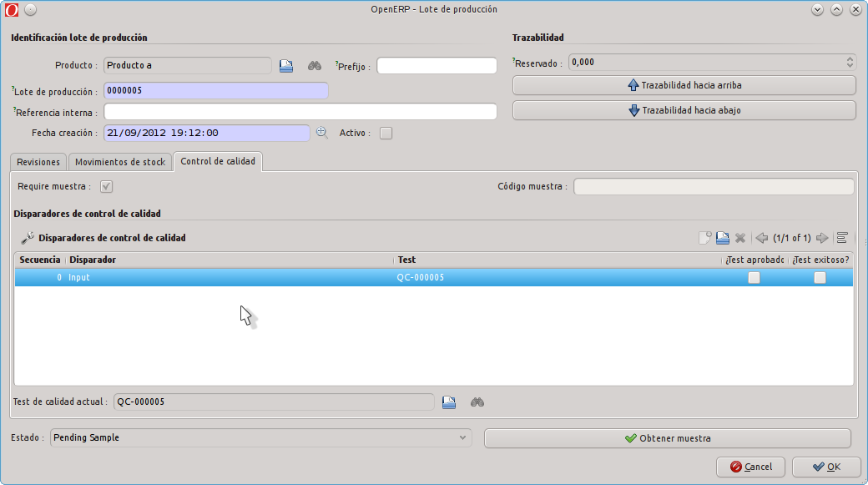Viewport: 868px width, 485px height.
Task: Click the window shade down button
Action: point(818,9)
